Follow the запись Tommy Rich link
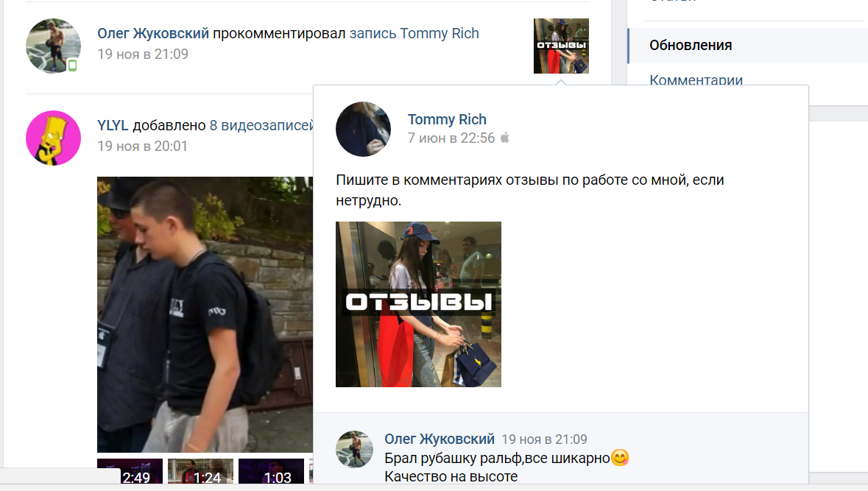The width and height of the screenshot is (868, 491). [x=414, y=33]
